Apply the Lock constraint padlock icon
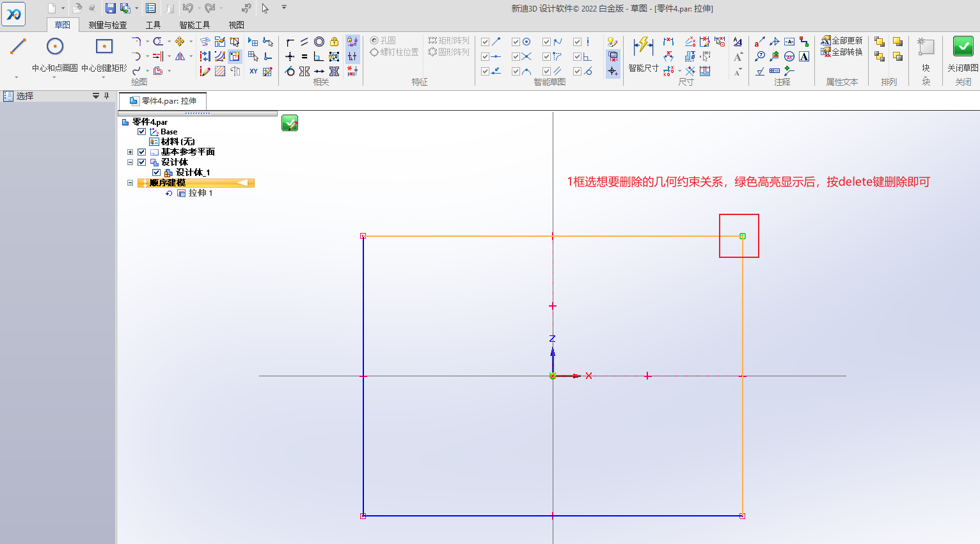The height and width of the screenshot is (544, 980). pyautogui.click(x=334, y=42)
